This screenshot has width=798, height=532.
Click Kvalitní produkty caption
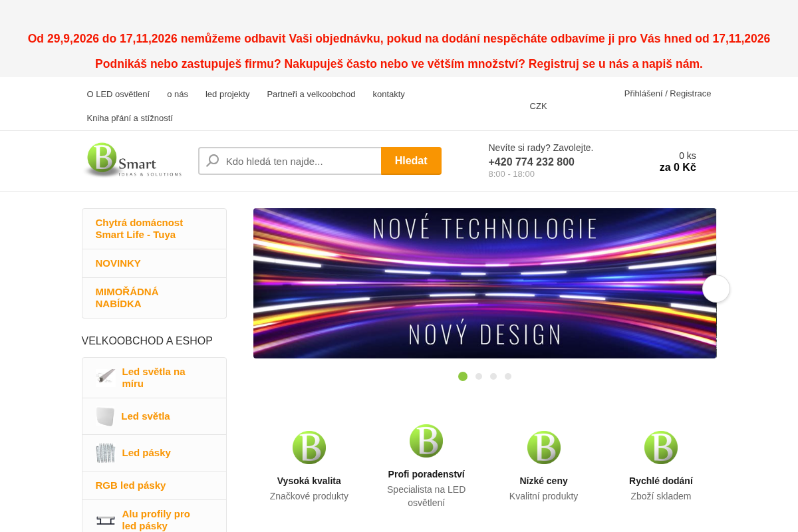point(544,496)
